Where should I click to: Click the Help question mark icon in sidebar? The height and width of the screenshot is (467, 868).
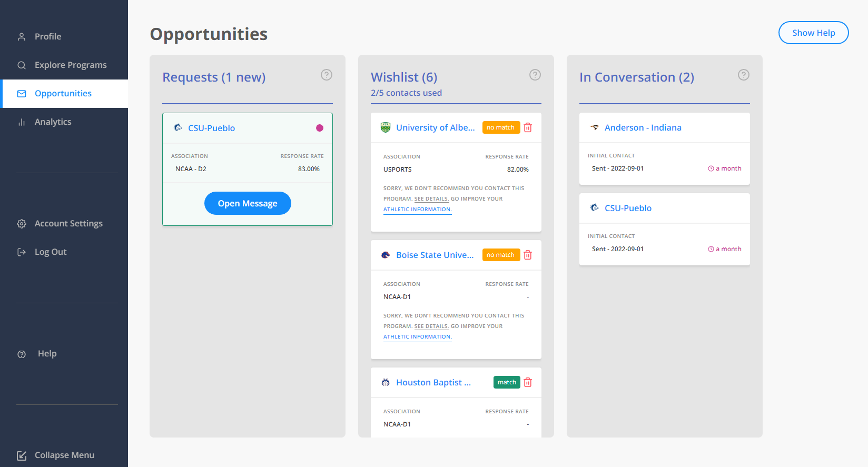[22, 354]
